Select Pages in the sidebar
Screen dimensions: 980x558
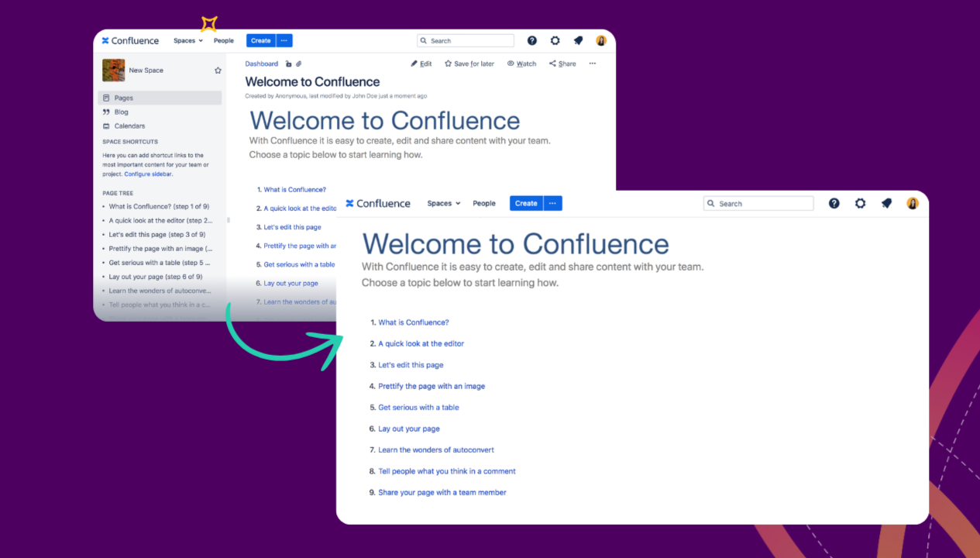(x=160, y=98)
